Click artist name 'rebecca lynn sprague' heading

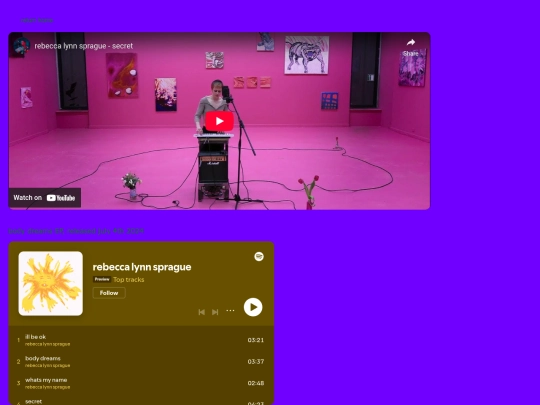pyautogui.click(x=142, y=267)
